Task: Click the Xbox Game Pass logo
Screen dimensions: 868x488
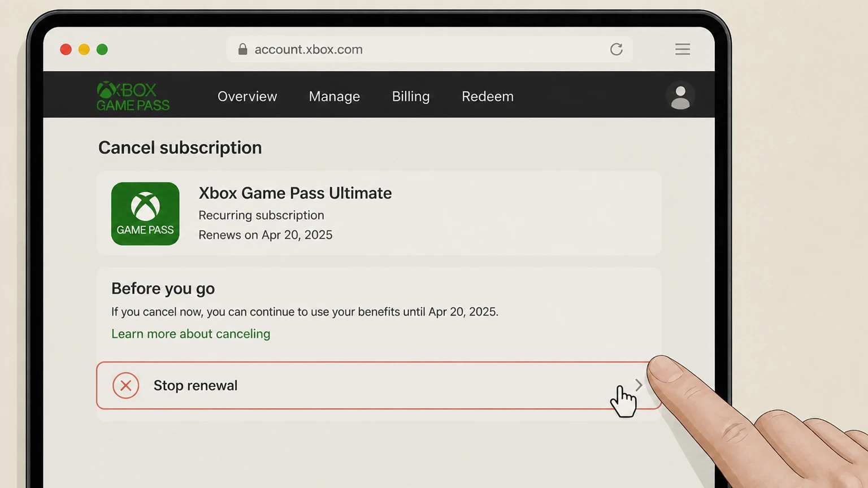Action: [x=133, y=97]
